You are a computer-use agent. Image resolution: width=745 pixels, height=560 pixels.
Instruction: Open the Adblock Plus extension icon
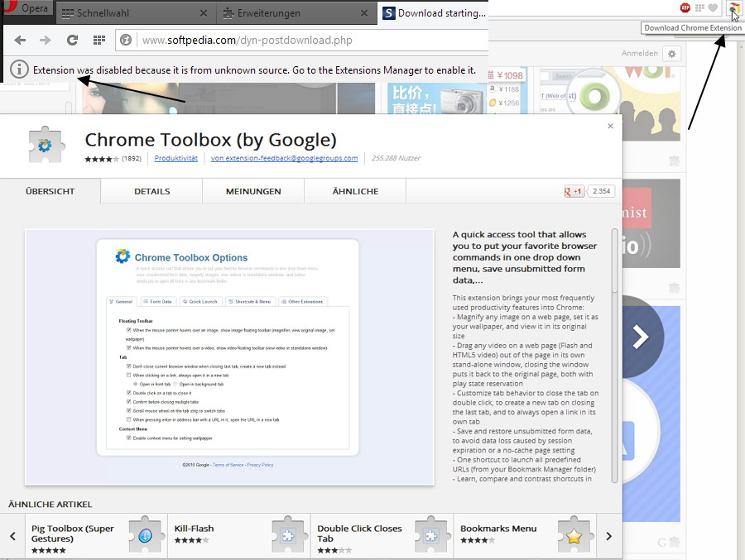coord(685,7)
